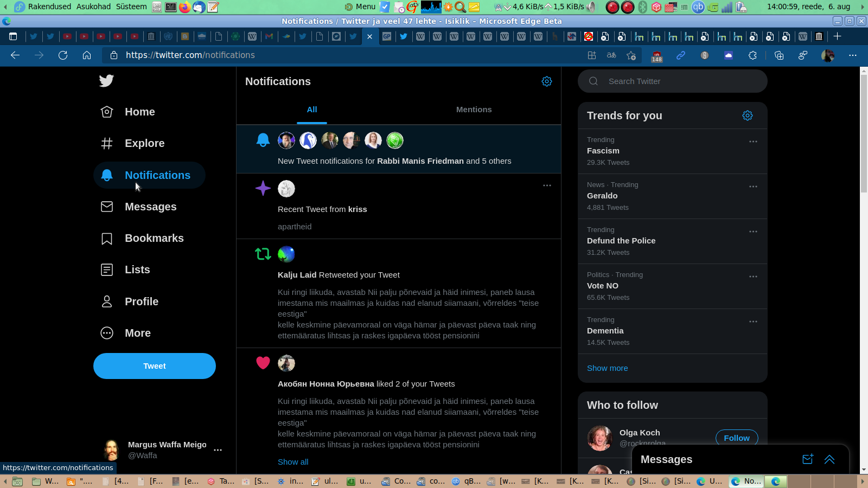The image size is (868, 488).
Task: Click the address bar URL
Action: [x=190, y=55]
